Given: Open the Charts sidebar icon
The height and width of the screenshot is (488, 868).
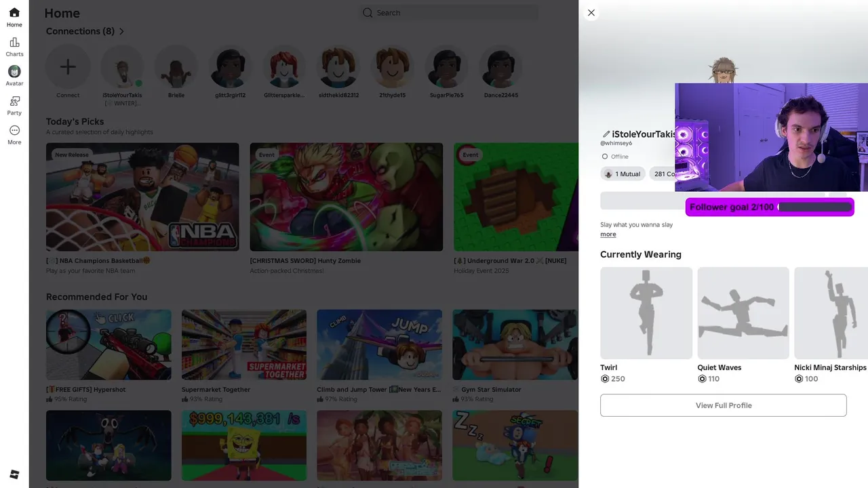Looking at the screenshot, I should pyautogui.click(x=14, y=42).
